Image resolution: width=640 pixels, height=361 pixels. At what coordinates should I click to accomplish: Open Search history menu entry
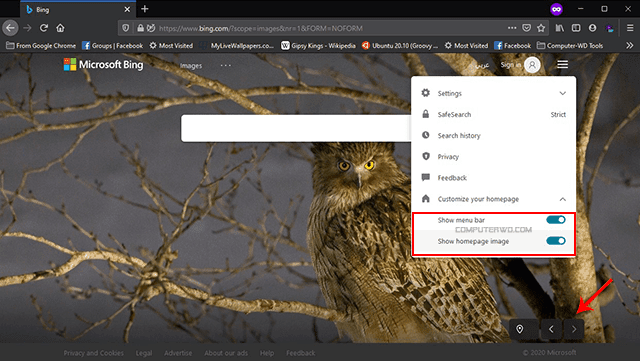click(x=493, y=136)
